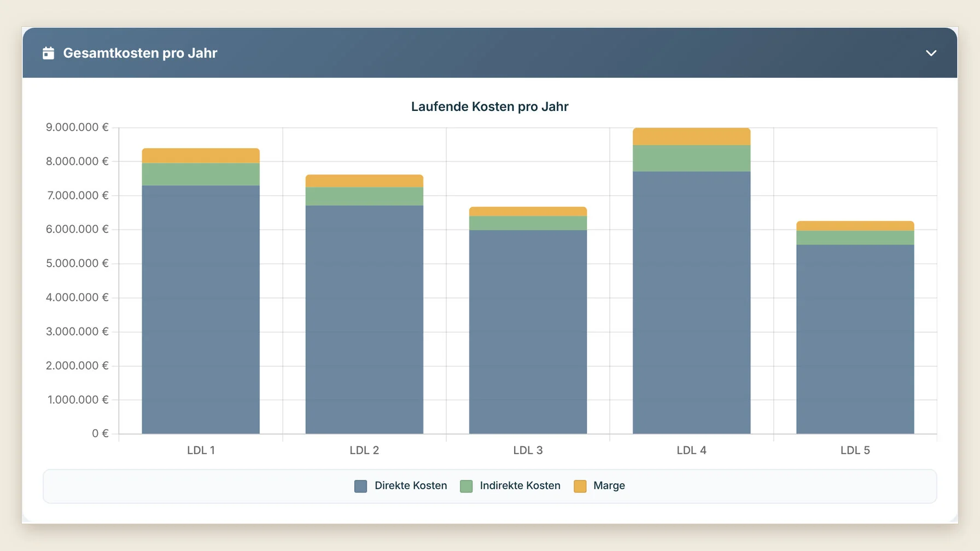
Task: Click the Gesamtkosten pro Jahr header title
Action: coord(140,53)
